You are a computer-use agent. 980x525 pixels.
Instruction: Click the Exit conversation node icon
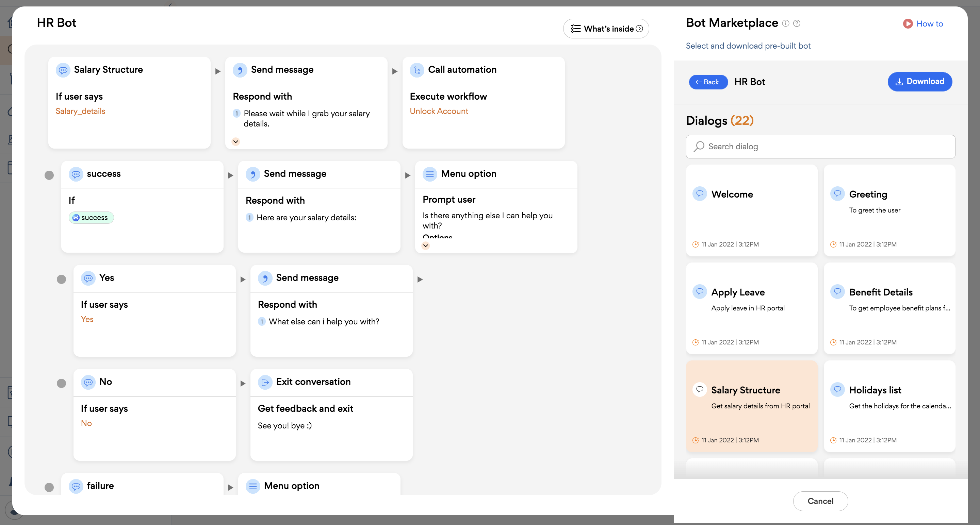265,382
